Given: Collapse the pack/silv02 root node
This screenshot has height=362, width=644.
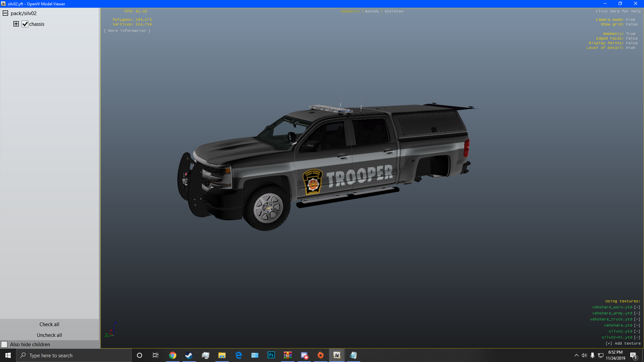Looking at the screenshot, I should [5, 13].
